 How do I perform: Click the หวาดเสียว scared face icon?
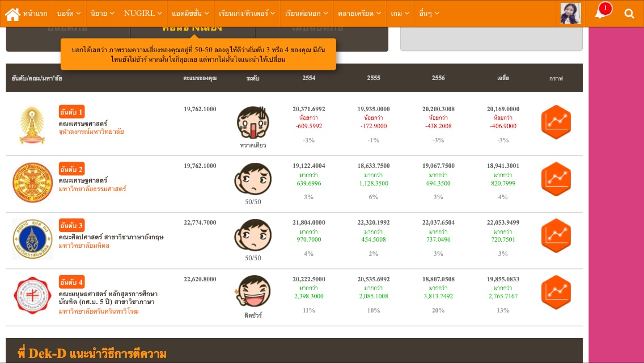[x=253, y=123]
